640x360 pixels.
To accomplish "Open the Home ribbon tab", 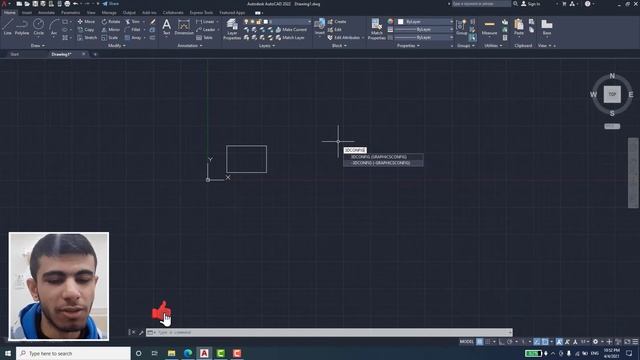I will click(x=9, y=13).
